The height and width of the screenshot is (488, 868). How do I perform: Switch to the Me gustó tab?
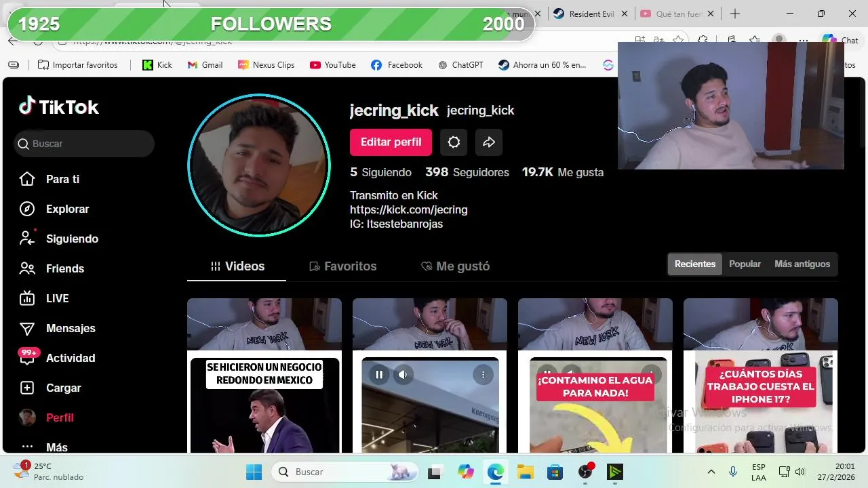coord(455,266)
